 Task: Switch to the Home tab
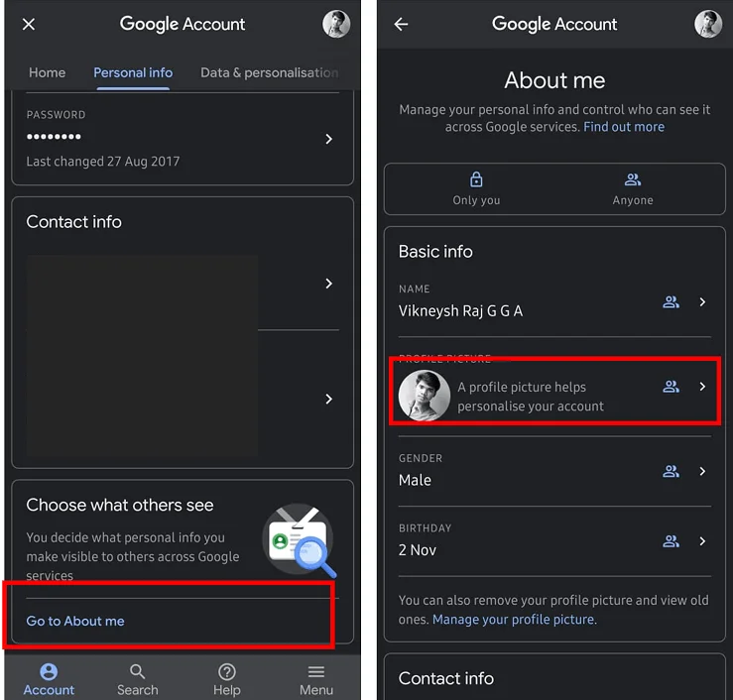[x=47, y=73]
